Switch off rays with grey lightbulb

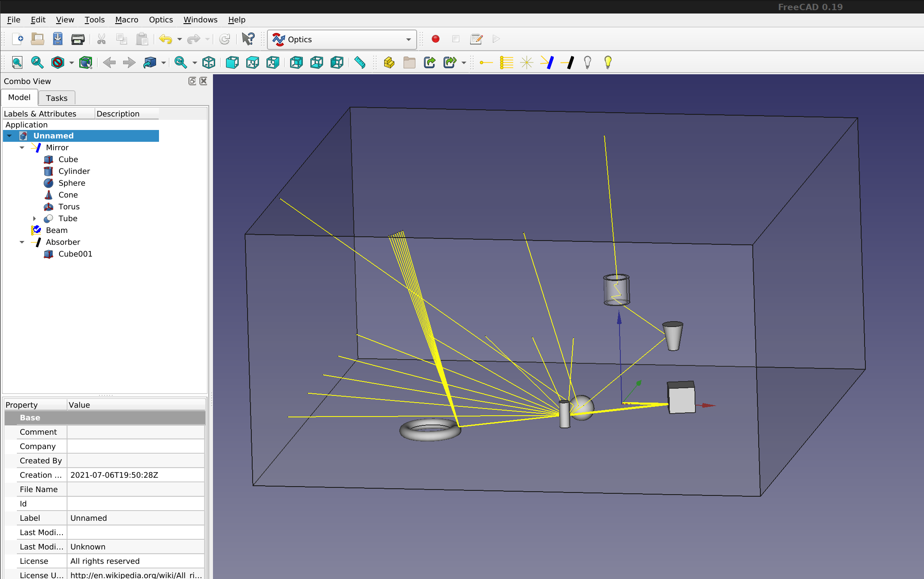click(587, 63)
